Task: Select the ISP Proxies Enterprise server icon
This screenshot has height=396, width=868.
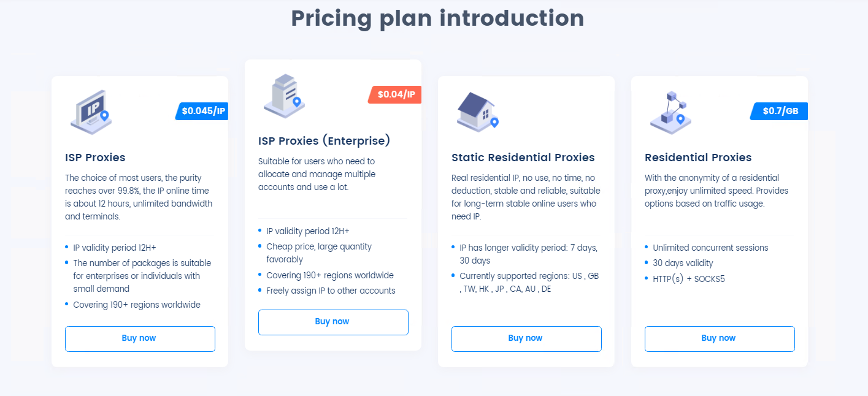Action: tap(284, 95)
